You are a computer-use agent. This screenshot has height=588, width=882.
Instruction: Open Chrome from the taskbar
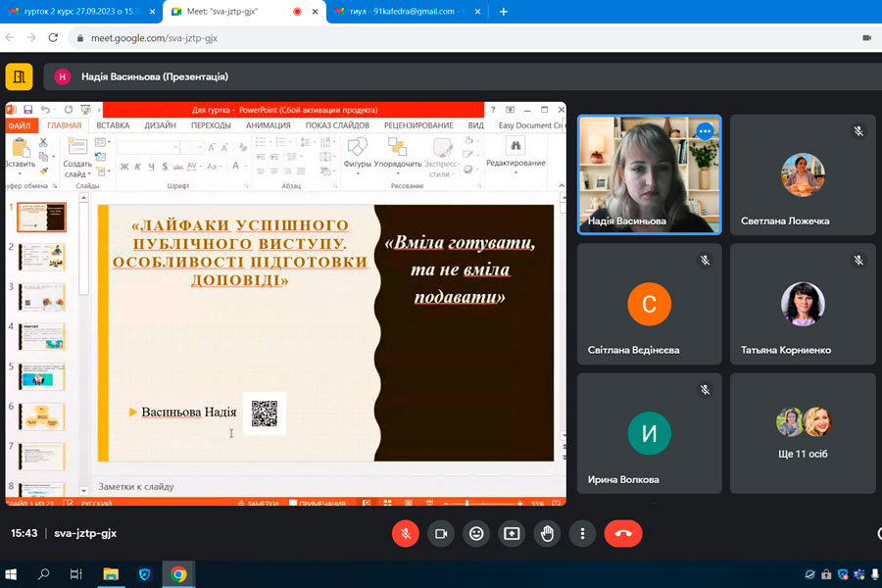click(x=178, y=574)
